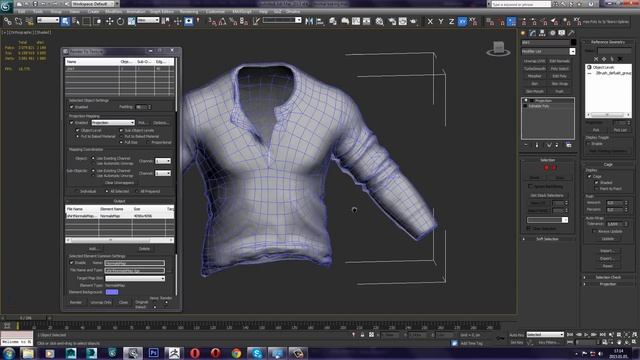This screenshot has height=360, width=640.
Task: Select Individual radio option
Action: (x=76, y=191)
